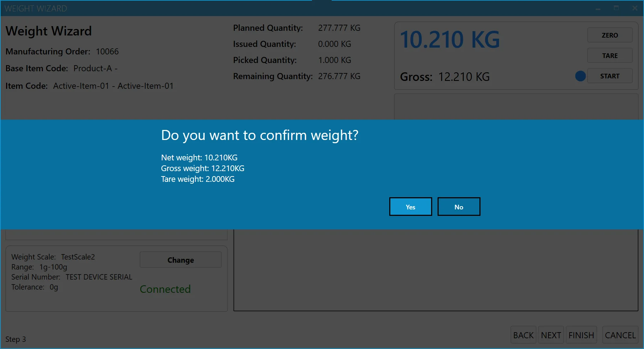Click the Gross 12.210 KG value

point(464,76)
